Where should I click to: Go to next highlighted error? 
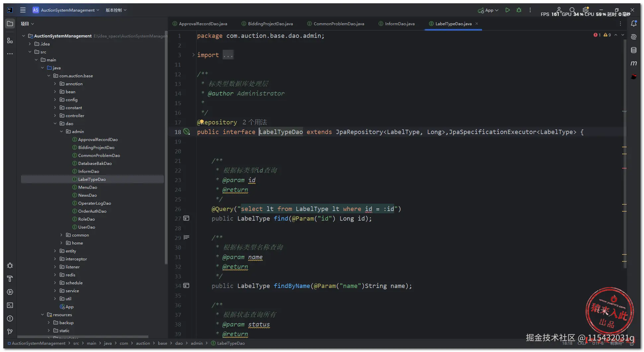623,35
